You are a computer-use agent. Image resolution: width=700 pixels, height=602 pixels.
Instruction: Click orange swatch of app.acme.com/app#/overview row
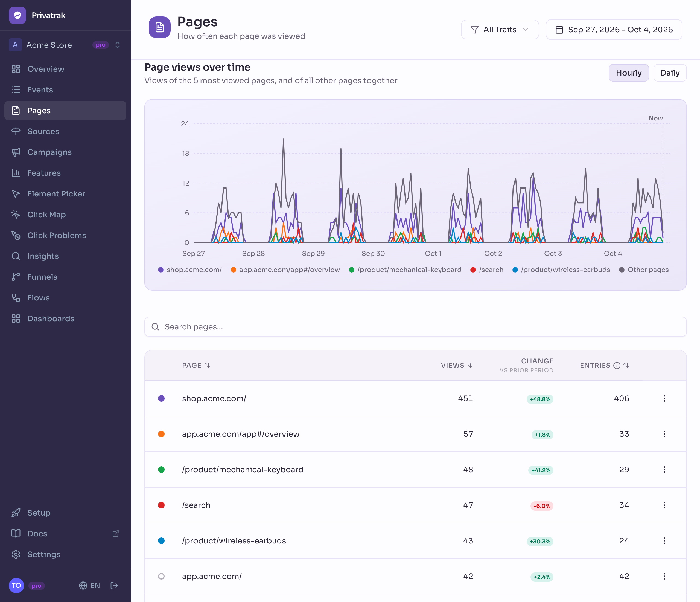pos(162,434)
